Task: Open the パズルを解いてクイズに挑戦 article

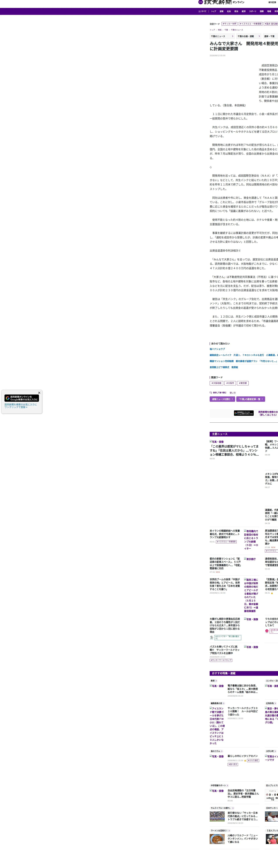Action: (x=225, y=650)
